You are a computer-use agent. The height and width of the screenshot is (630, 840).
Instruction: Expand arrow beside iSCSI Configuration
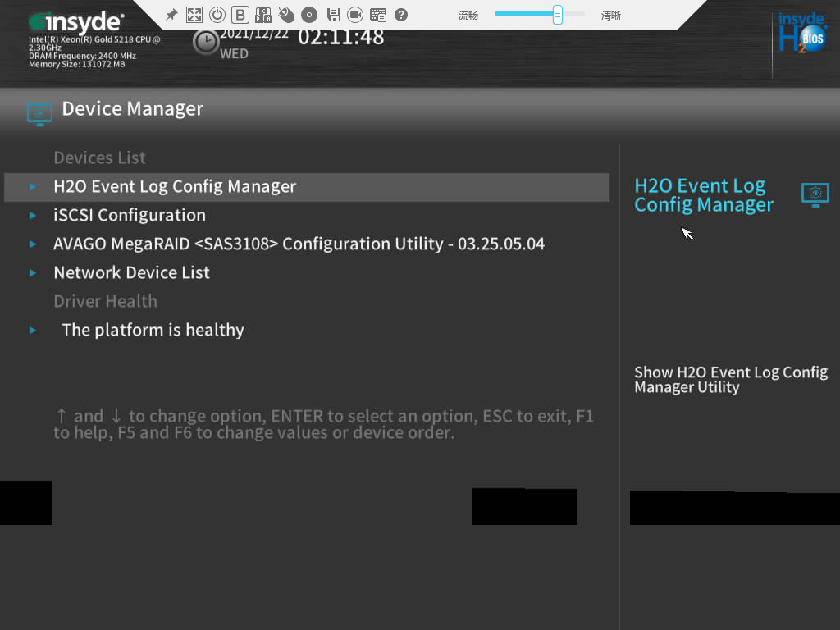coord(33,216)
